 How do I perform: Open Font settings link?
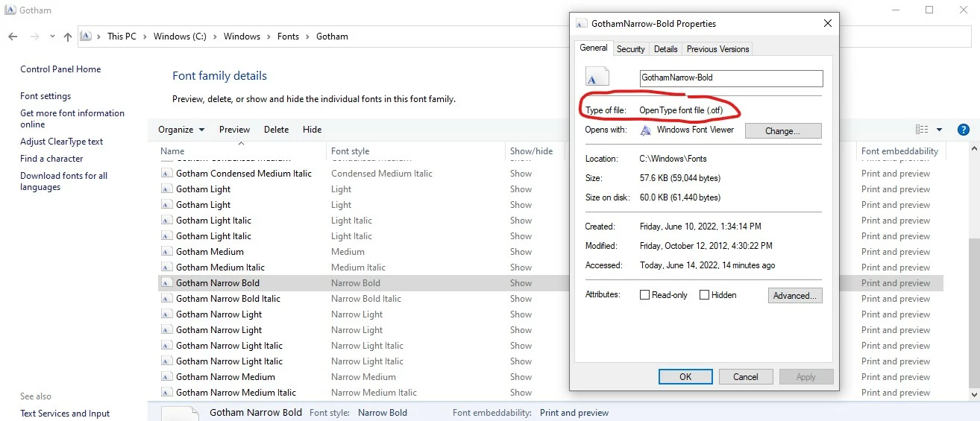pyautogui.click(x=45, y=96)
